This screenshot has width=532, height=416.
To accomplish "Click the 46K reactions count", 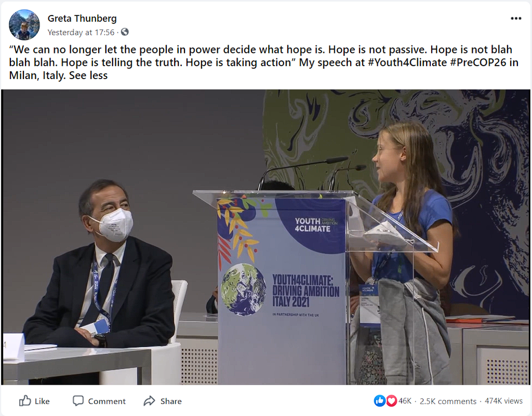I will click(x=405, y=401).
